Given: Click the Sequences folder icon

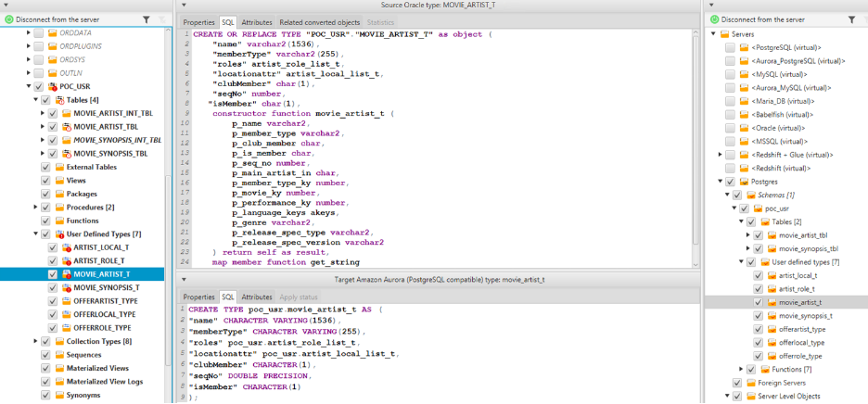Looking at the screenshot, I should coord(59,355).
